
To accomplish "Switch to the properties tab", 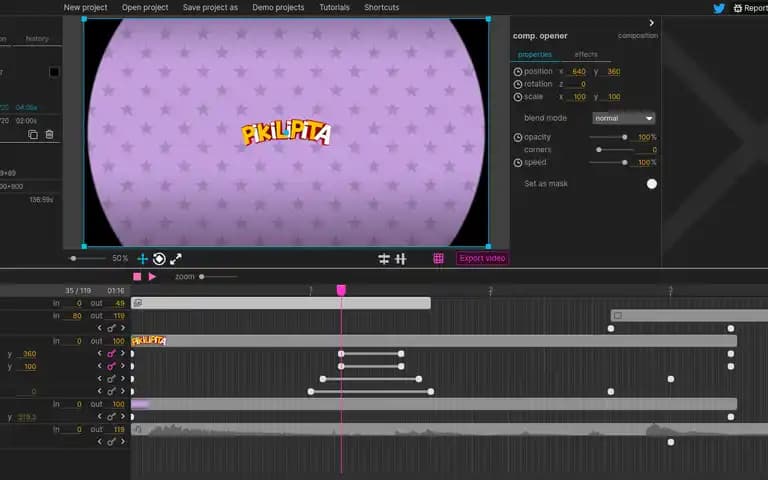I will click(535, 54).
